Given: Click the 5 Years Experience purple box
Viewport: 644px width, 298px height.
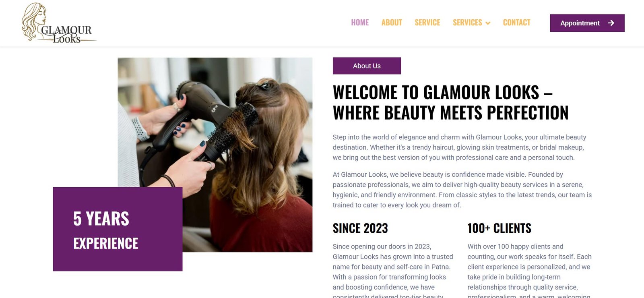Looking at the screenshot, I should click(118, 229).
